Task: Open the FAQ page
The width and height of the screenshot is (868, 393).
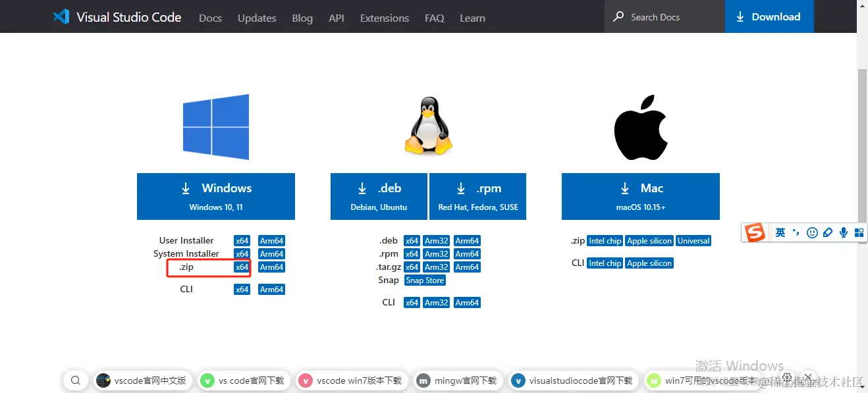Action: tap(435, 18)
